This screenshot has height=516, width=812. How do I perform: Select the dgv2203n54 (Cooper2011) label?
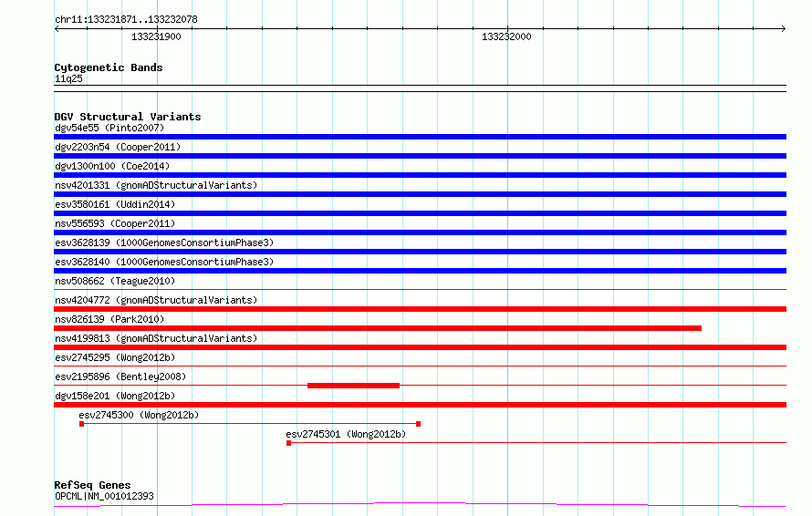pyautogui.click(x=118, y=147)
